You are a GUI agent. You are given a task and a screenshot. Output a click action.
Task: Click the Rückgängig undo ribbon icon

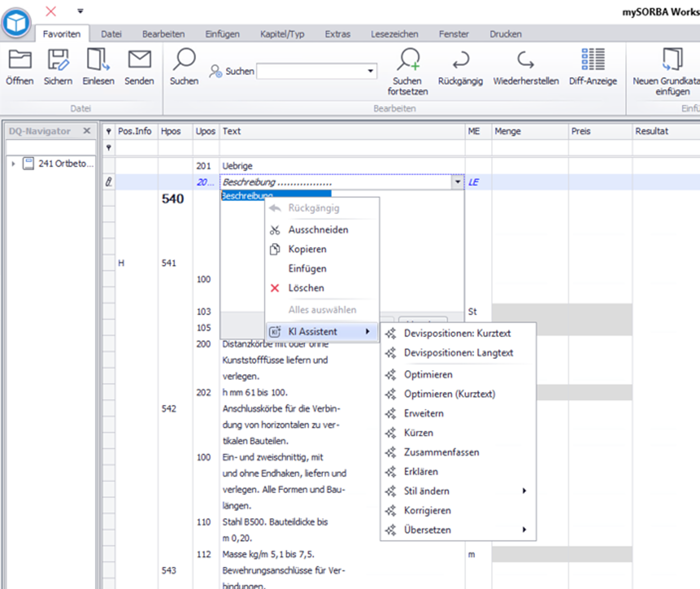[461, 60]
